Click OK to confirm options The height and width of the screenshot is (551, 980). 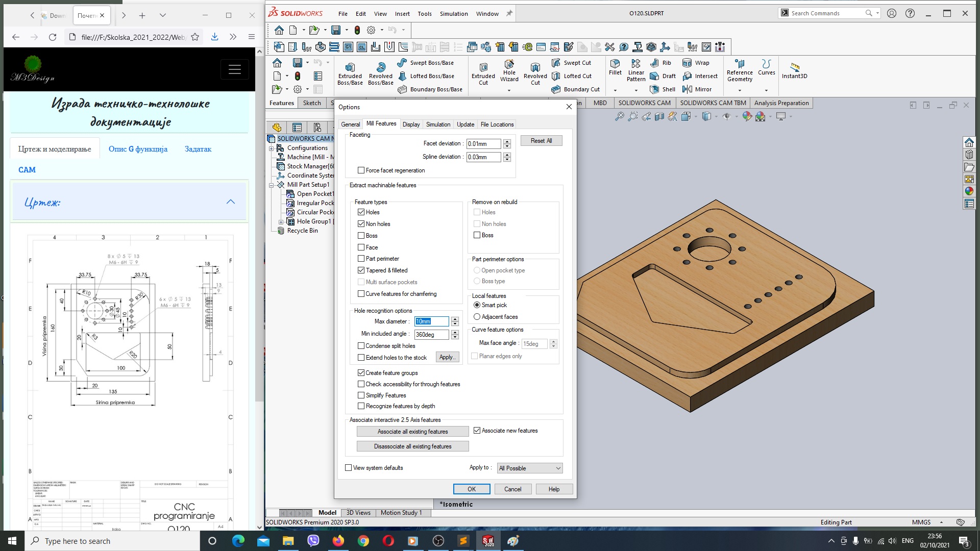tap(471, 489)
